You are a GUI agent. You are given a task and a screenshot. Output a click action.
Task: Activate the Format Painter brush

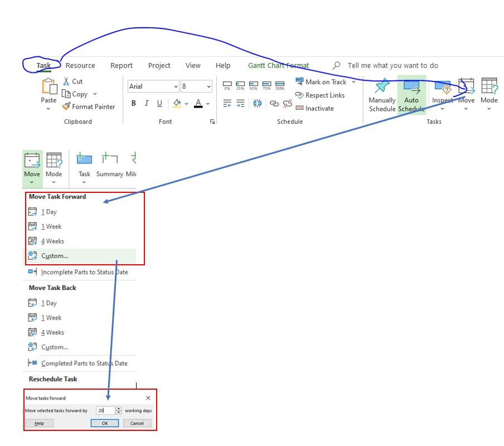pos(66,106)
